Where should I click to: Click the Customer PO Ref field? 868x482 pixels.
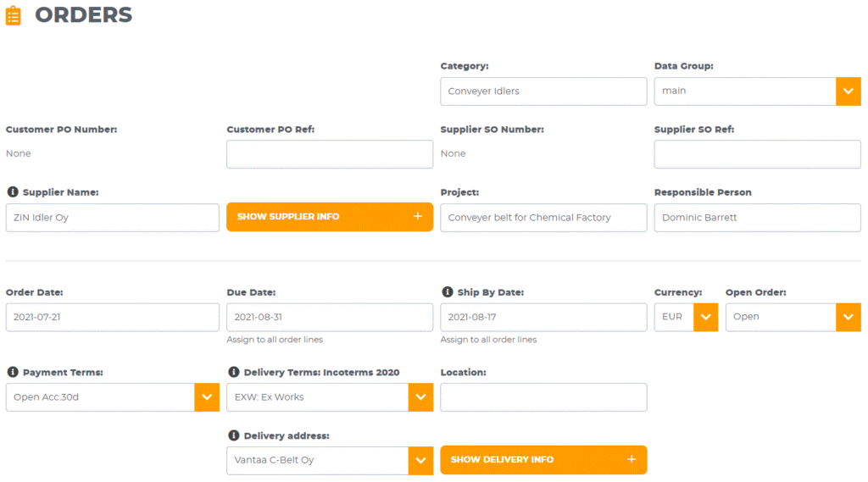pyautogui.click(x=329, y=154)
